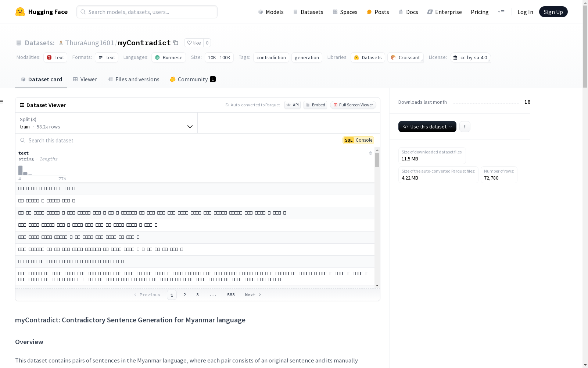The image size is (588, 368).
Task: Select the current page 1 button
Action: click(172, 295)
